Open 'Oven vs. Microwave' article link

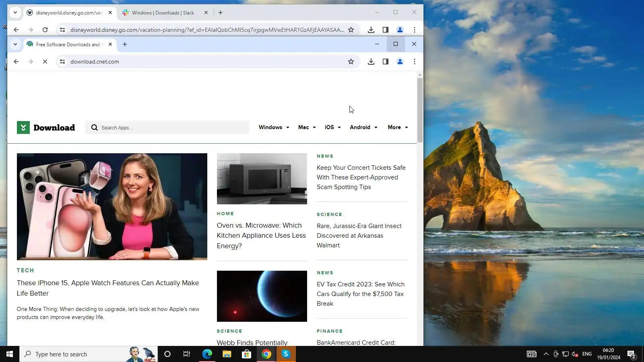(x=261, y=236)
